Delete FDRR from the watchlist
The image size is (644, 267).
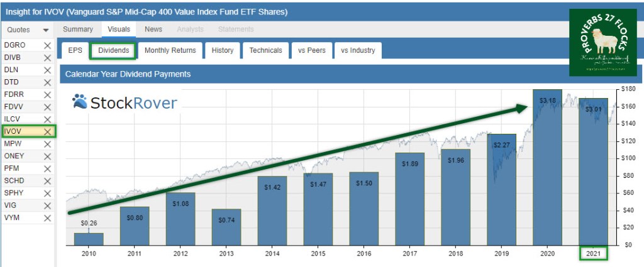click(x=47, y=94)
